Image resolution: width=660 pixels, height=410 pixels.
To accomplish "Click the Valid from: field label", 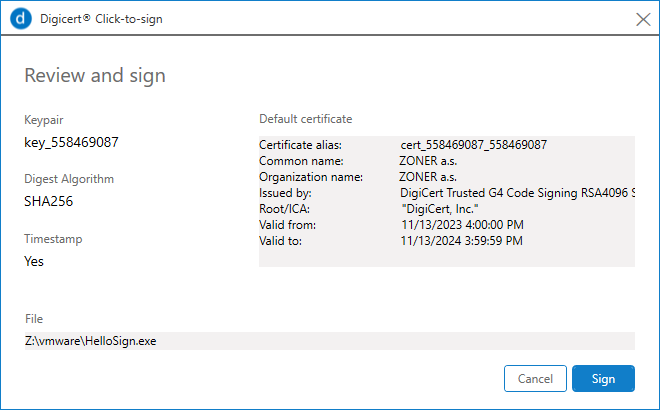I will tap(287, 225).
